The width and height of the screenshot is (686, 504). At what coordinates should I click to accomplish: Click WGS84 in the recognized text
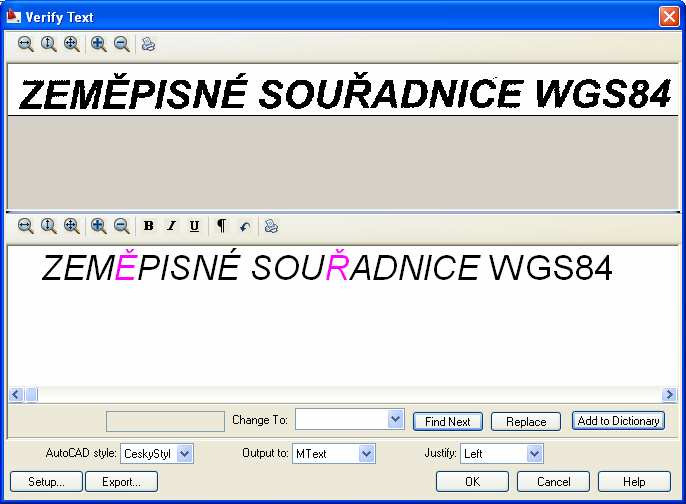click(550, 268)
